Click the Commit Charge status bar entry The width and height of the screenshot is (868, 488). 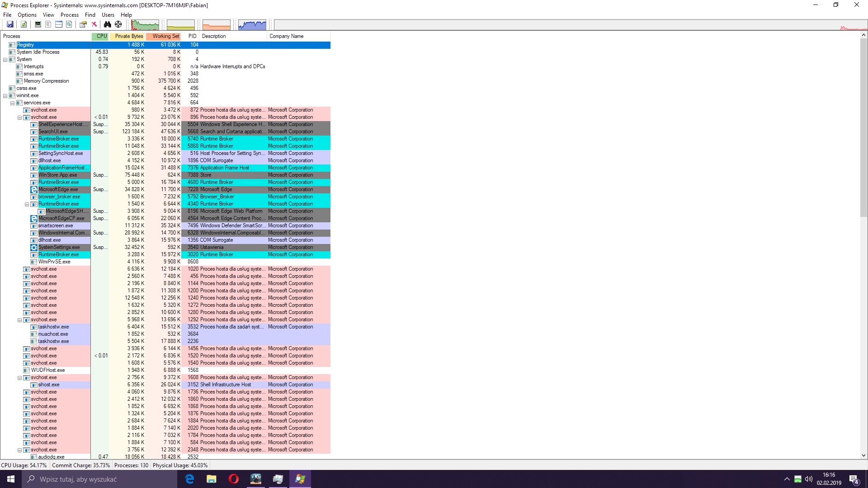point(81,465)
